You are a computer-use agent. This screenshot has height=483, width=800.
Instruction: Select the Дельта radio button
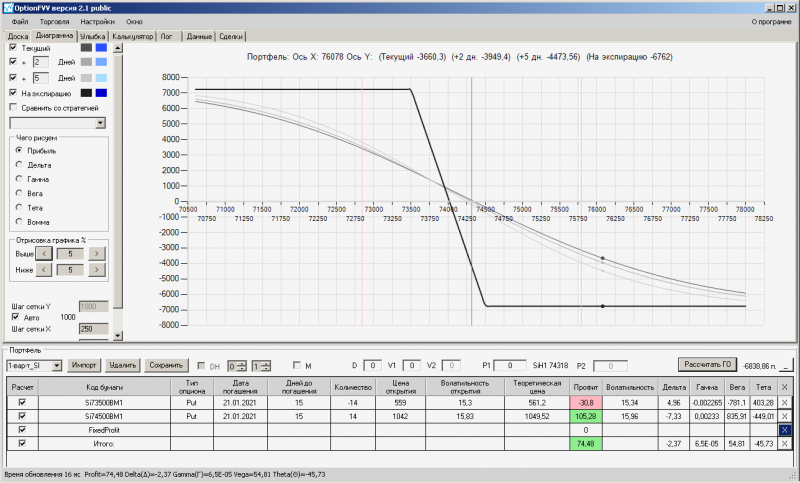tap(19, 165)
